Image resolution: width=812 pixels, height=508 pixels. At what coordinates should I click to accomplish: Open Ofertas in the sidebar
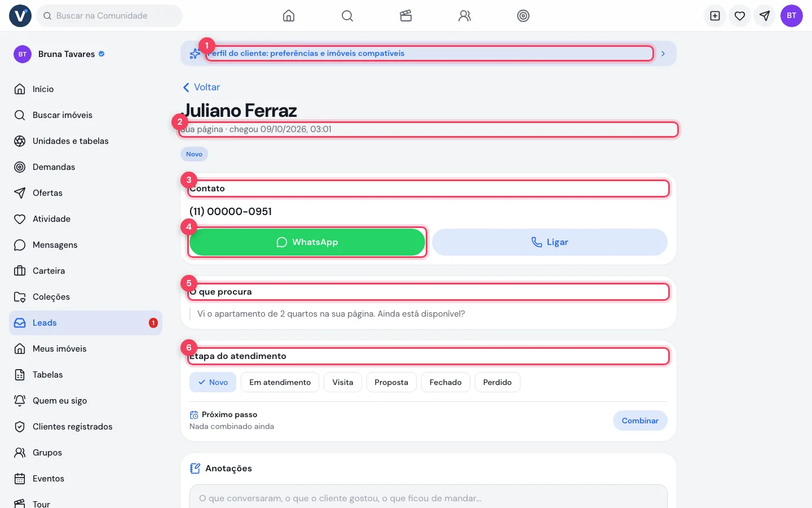(86, 193)
